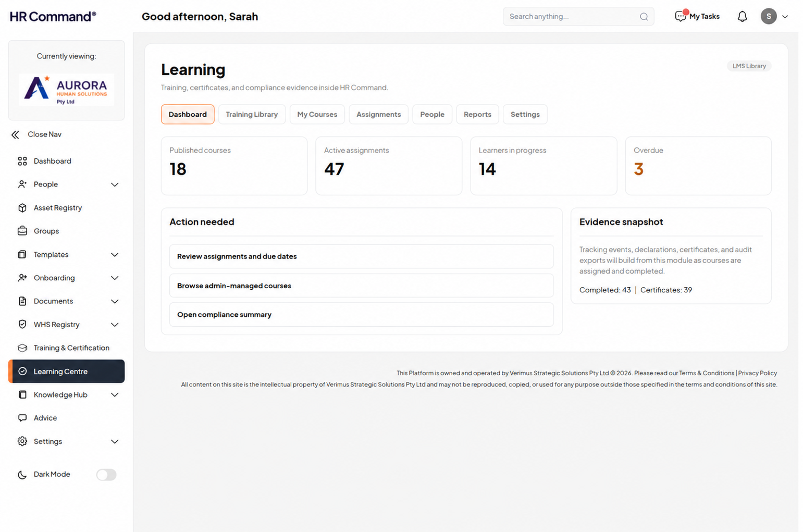Click the user avatar S
803x532 pixels.
click(769, 16)
